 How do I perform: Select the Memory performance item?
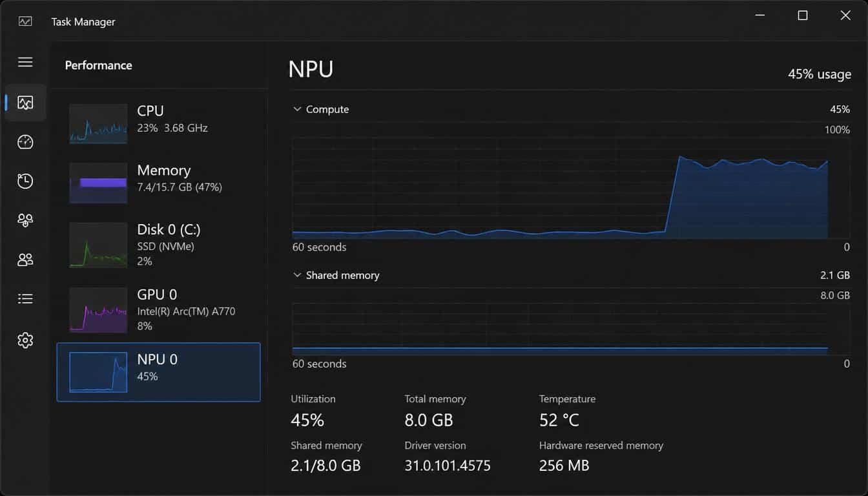click(x=159, y=182)
